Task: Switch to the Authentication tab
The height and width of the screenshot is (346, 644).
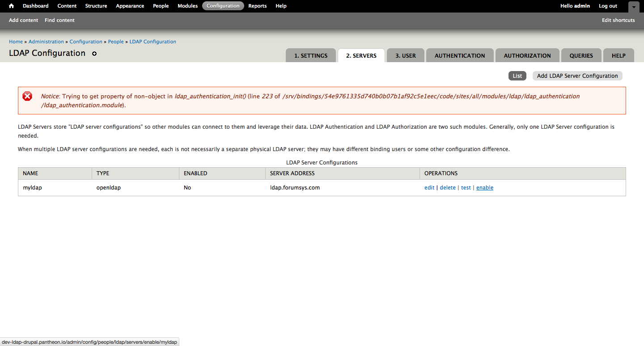Action: click(x=460, y=55)
